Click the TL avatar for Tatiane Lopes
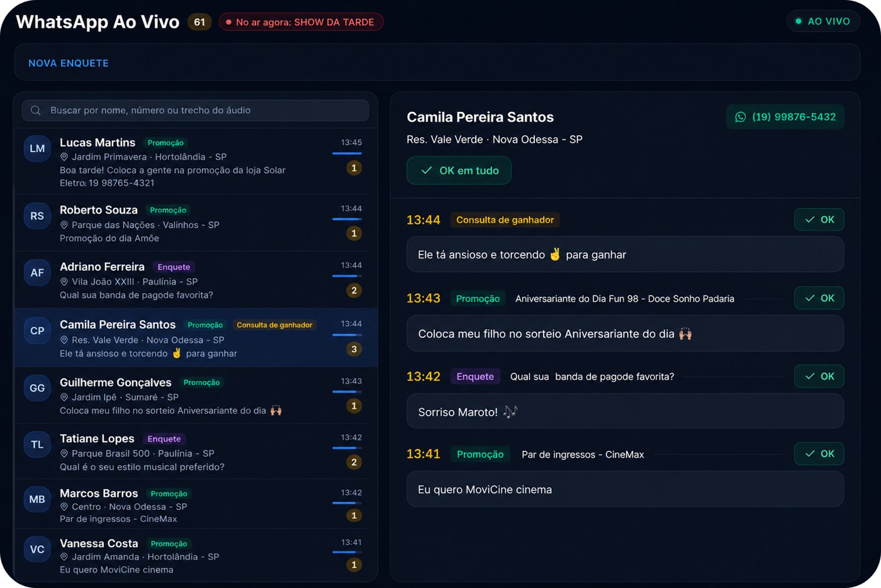 coord(37,445)
